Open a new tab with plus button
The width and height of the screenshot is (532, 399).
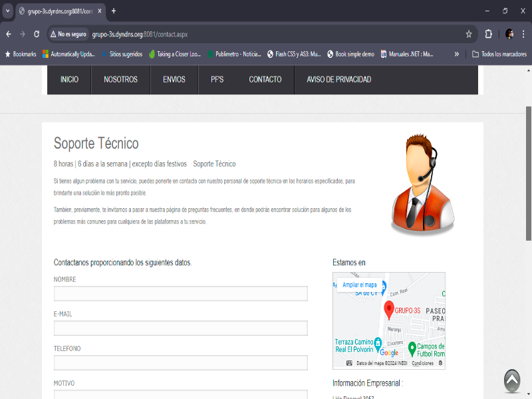(x=114, y=11)
